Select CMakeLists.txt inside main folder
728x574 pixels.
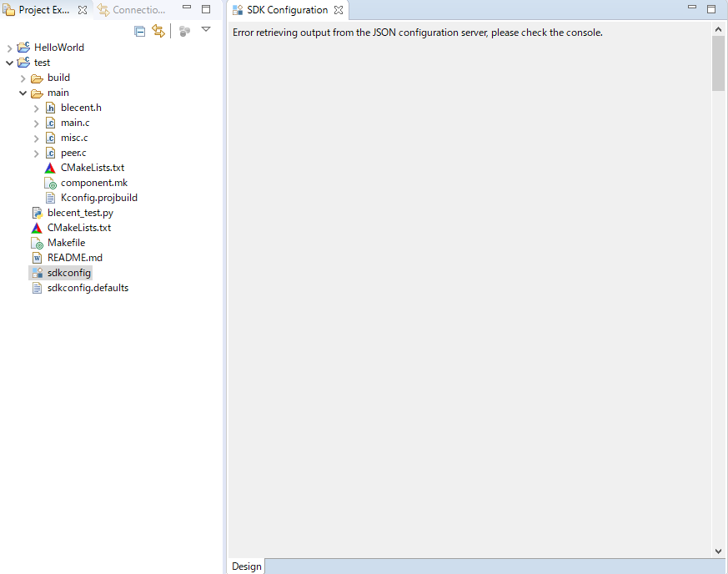pos(93,168)
